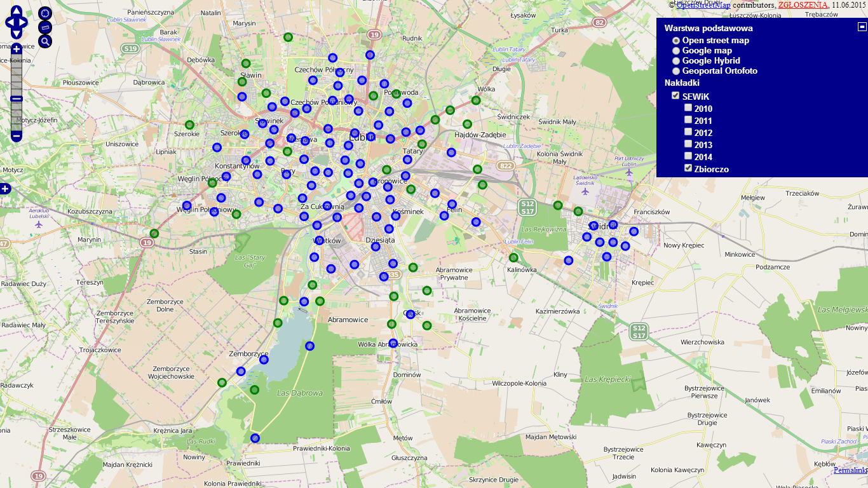Pan the map south with down arrow
Viewport: 868px width, 488px height.
[x=17, y=34]
